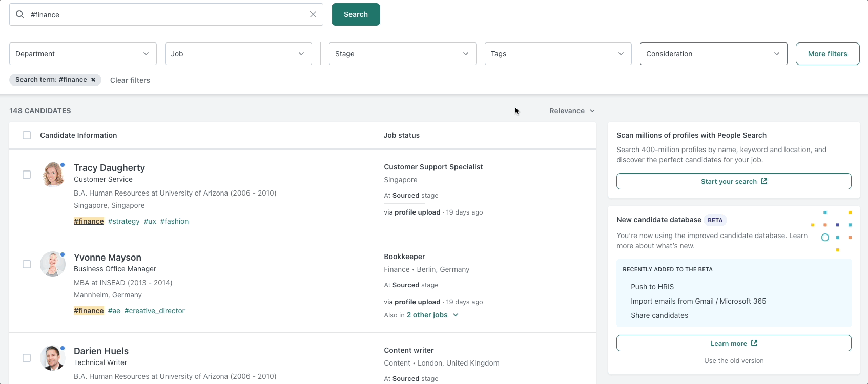Click Clear filters

pyautogui.click(x=130, y=80)
